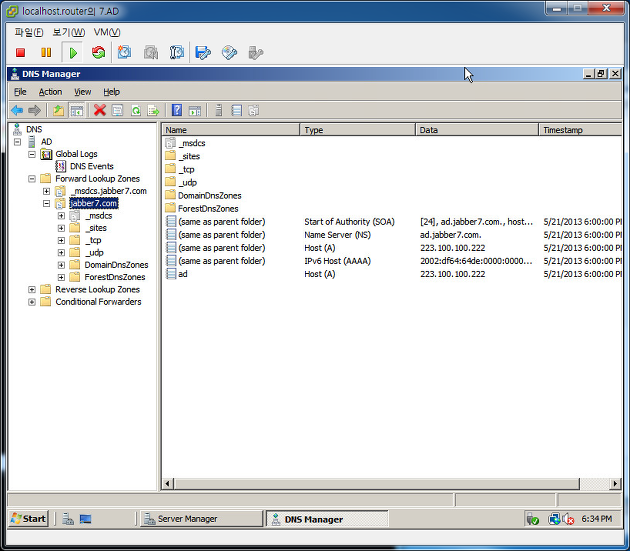Select the Start of Authority (SOA) record
Screen dimensions: 630x551
pos(392,222)
